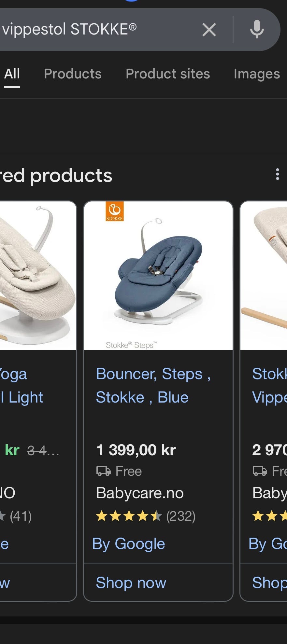The image size is (287, 644).
Task: Tap the free delivery truck icon under 1 399,00 kr
Action: pyautogui.click(x=104, y=471)
